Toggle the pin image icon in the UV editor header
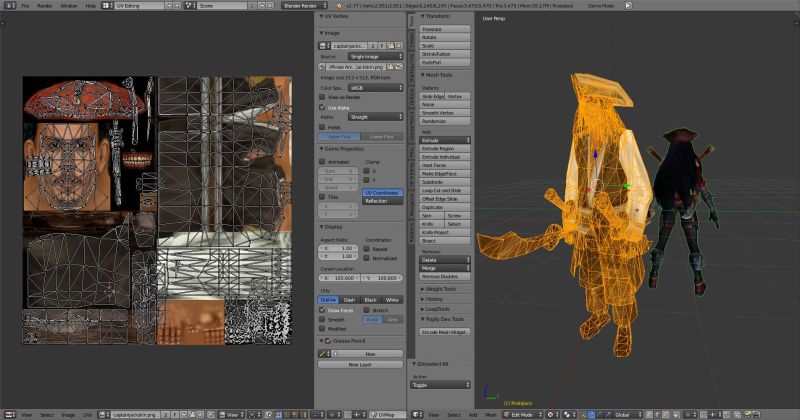This screenshot has height=420, width=800. pyautogui.click(x=211, y=414)
